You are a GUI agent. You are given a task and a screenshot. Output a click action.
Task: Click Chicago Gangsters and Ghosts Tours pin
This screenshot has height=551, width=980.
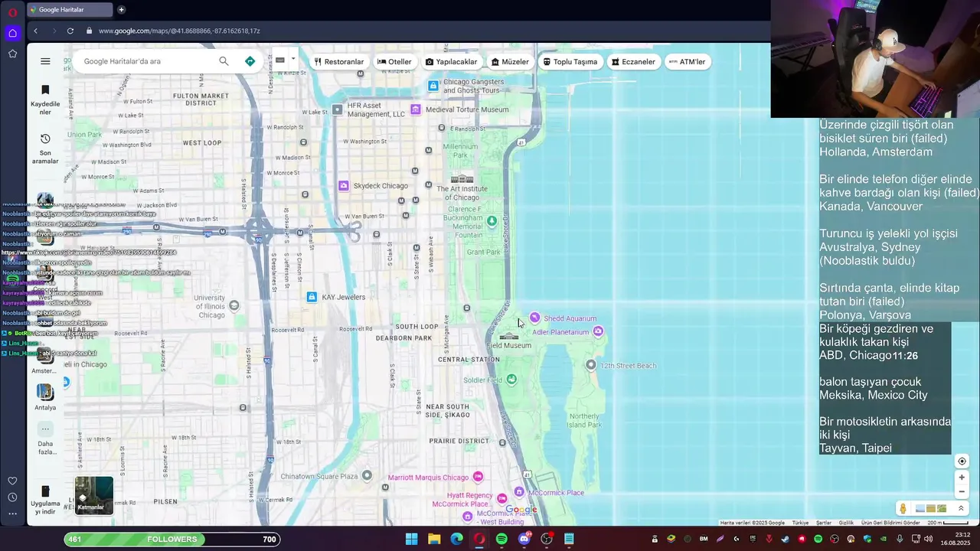coord(433,86)
